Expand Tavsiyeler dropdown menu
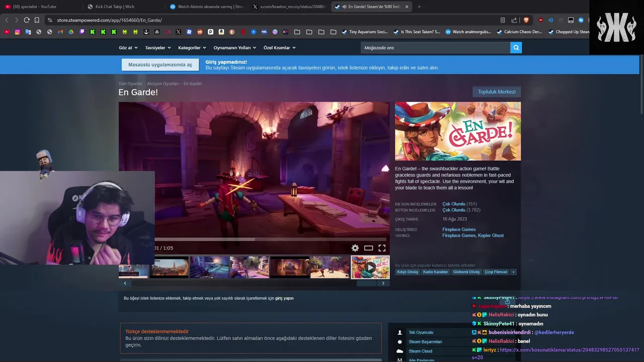The image size is (644, 362). (158, 48)
